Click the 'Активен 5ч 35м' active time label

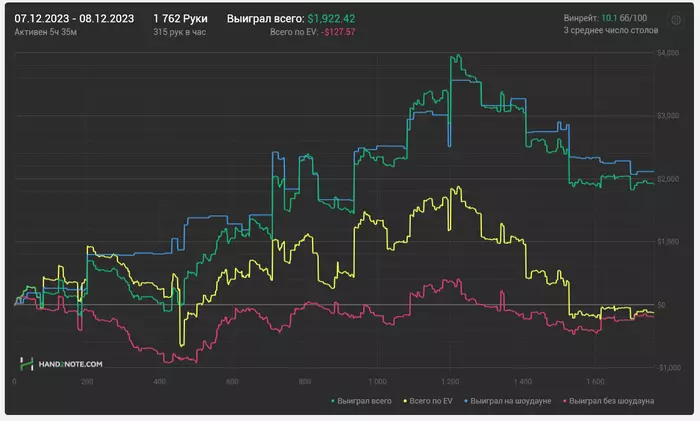[x=48, y=32]
